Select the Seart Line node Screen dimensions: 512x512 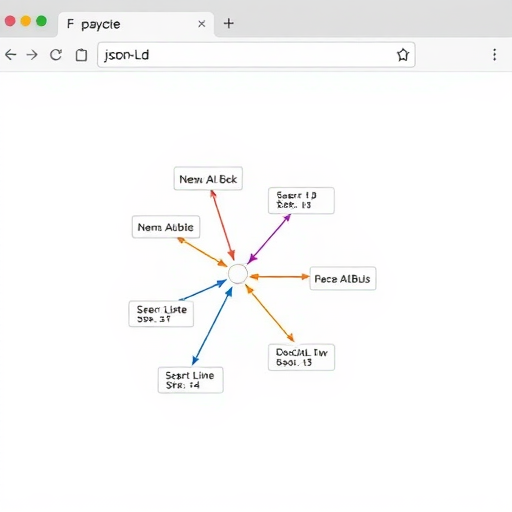click(190, 380)
